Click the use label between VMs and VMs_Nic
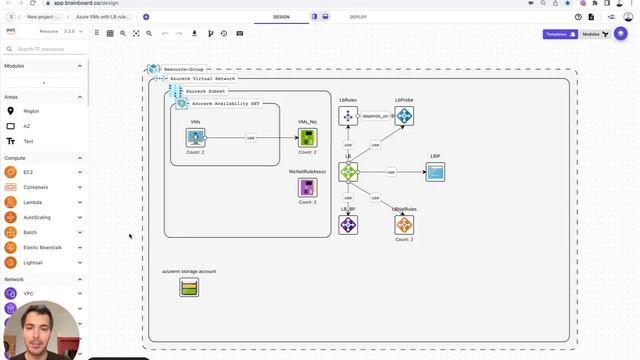The height and width of the screenshot is (360, 640). point(251,138)
